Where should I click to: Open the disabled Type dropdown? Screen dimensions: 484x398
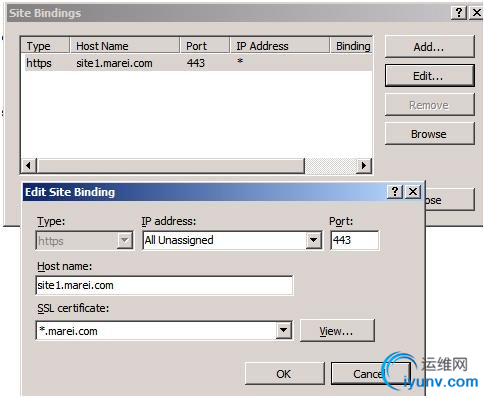(x=125, y=240)
